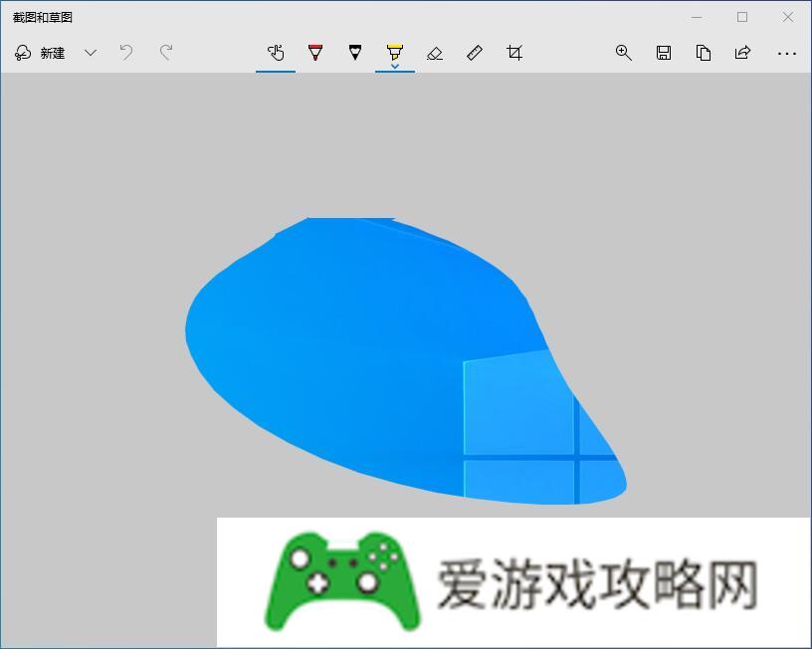The image size is (812, 649).
Task: Open the See more ellipsis menu
Action: coord(786,53)
